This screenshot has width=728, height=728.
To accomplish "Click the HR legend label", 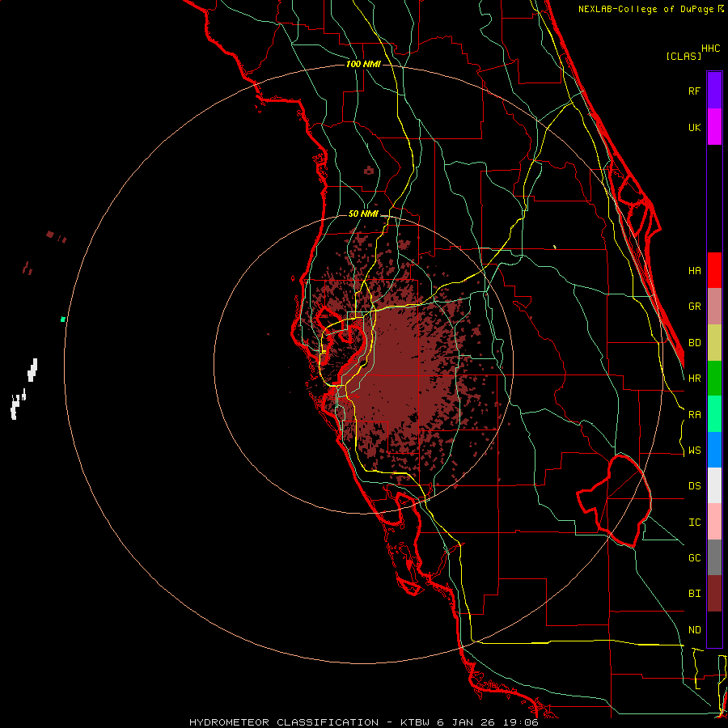I will point(694,379).
